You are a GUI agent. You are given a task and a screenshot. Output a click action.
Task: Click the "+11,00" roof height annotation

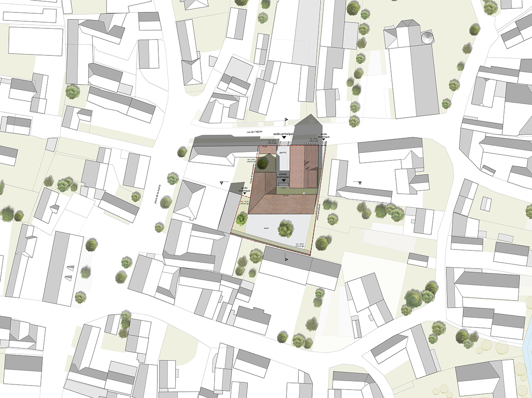(286, 195)
